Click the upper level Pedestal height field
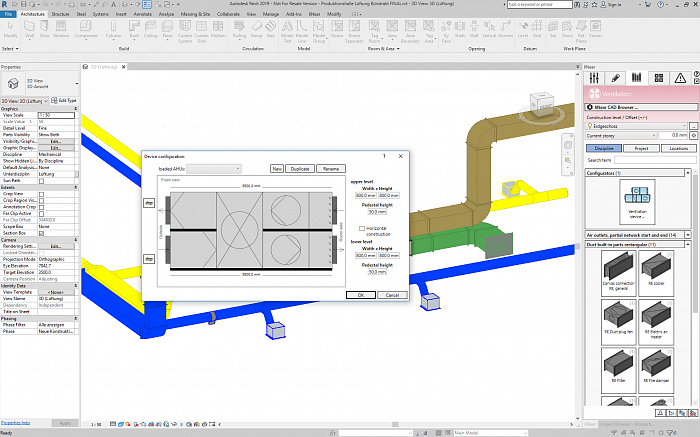Image resolution: width=700 pixels, height=437 pixels. 377,212
